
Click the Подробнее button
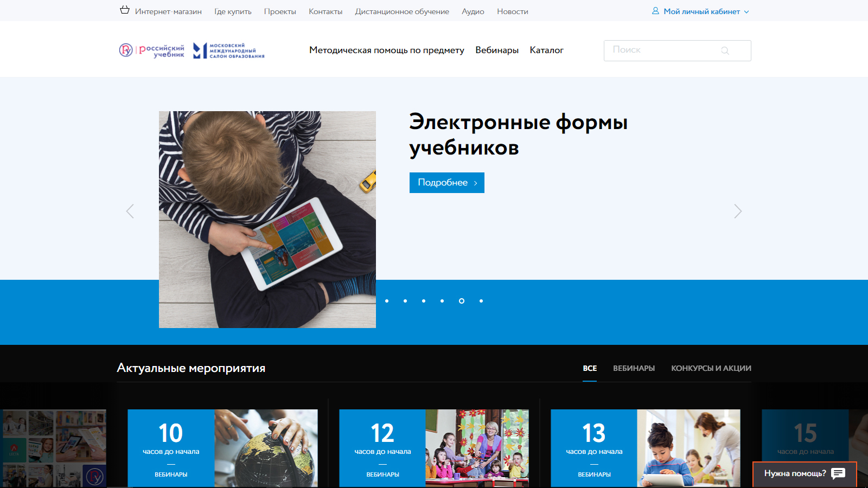pos(447,183)
